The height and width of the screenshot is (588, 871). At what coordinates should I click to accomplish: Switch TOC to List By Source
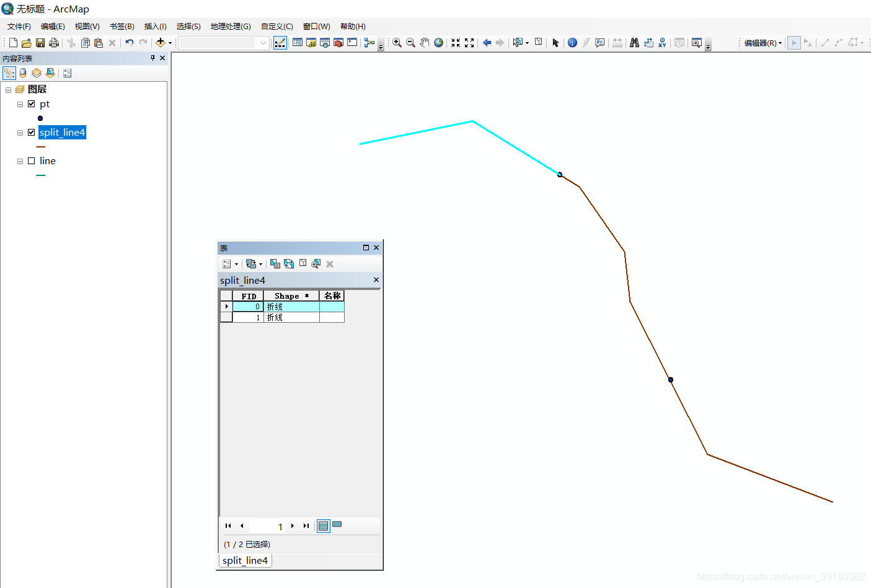pyautogui.click(x=23, y=73)
